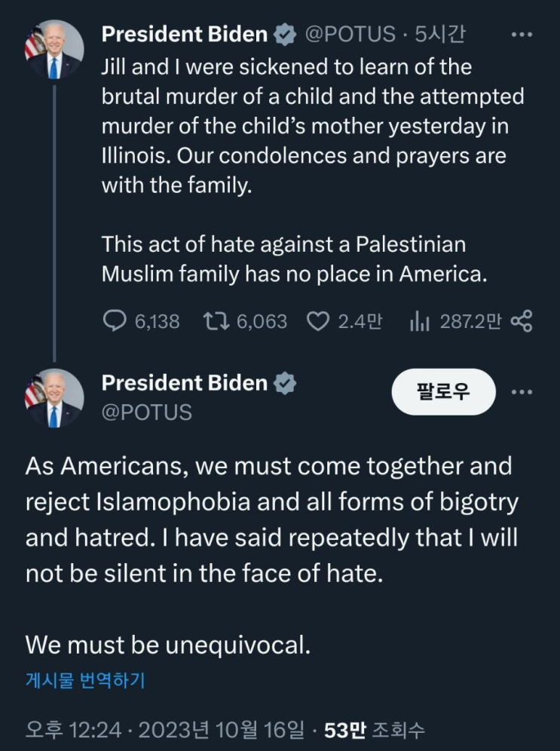560x751 pixels.
Task: Open the @POTUS handle under second name
Action: pyautogui.click(x=147, y=412)
